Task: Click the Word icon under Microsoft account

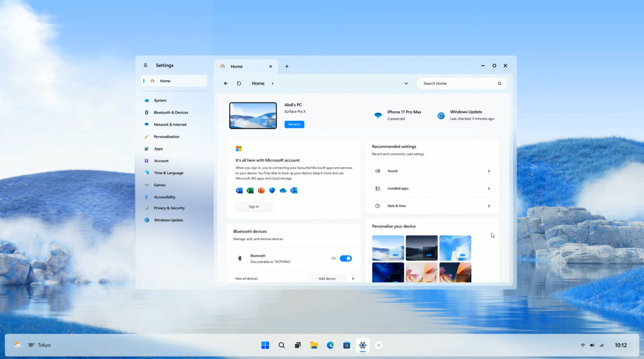Action: click(x=239, y=190)
